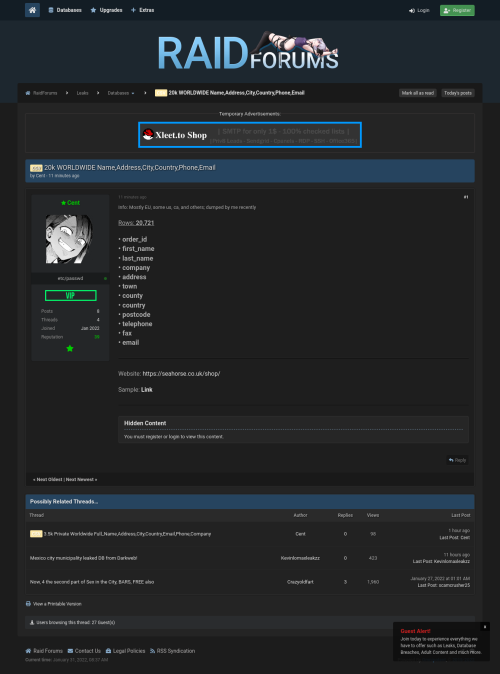Click the Replies column header
The width and height of the screenshot is (500, 674).
click(345, 515)
